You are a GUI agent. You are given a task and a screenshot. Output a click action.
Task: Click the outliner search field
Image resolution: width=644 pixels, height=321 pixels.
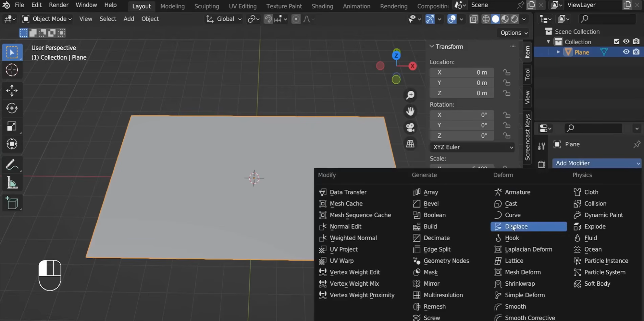(x=608, y=19)
